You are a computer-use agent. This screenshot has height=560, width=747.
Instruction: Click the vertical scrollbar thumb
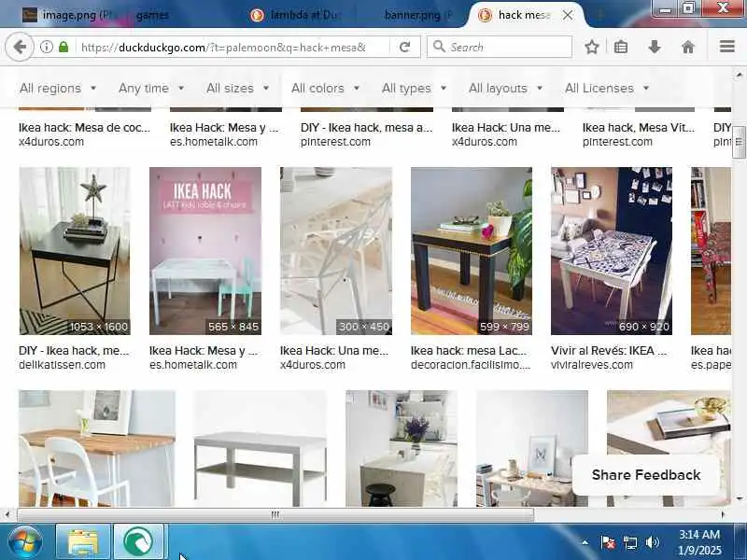coord(739,142)
